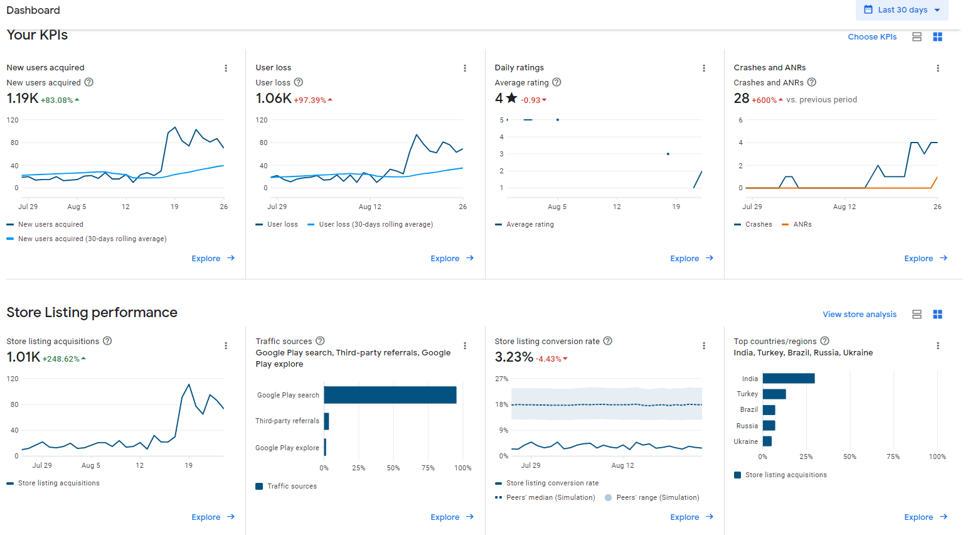
Task: Explore the Crashes and ANRs report
Action: (x=926, y=259)
